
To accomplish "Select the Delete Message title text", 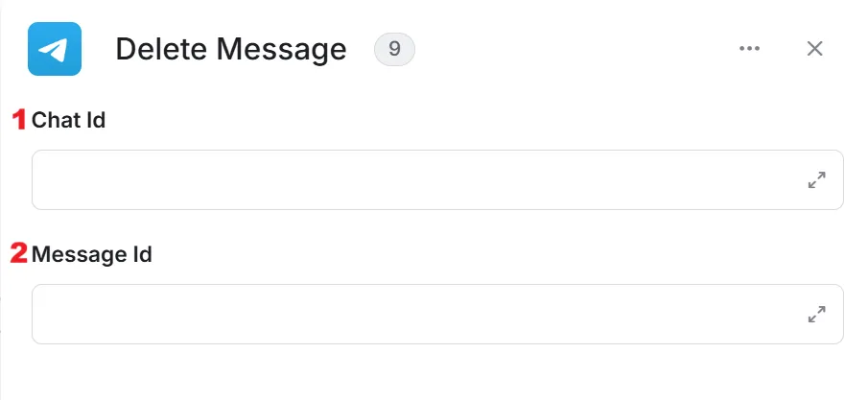I will pos(231,49).
